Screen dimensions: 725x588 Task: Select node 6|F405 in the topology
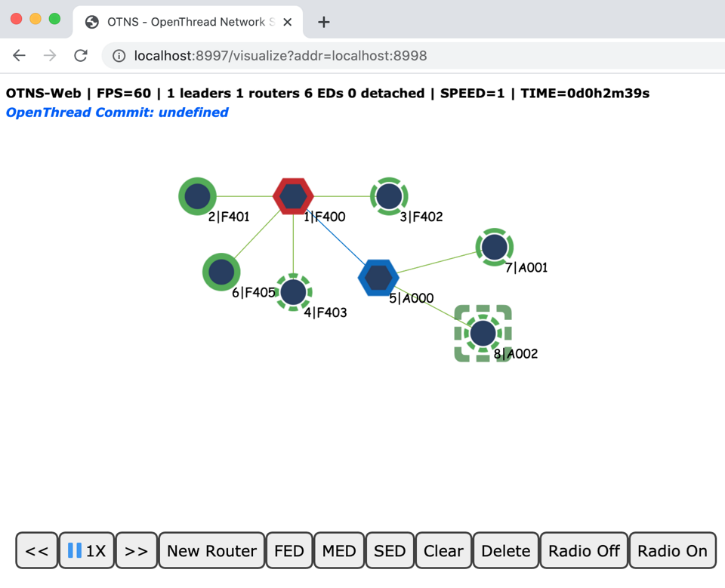[x=221, y=272]
